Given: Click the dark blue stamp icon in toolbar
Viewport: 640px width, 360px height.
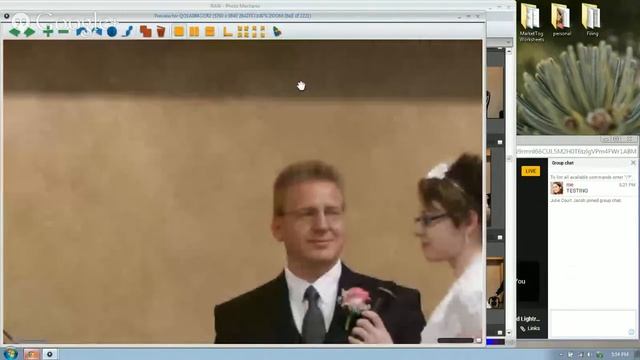Looking at the screenshot, I should (x=277, y=31).
